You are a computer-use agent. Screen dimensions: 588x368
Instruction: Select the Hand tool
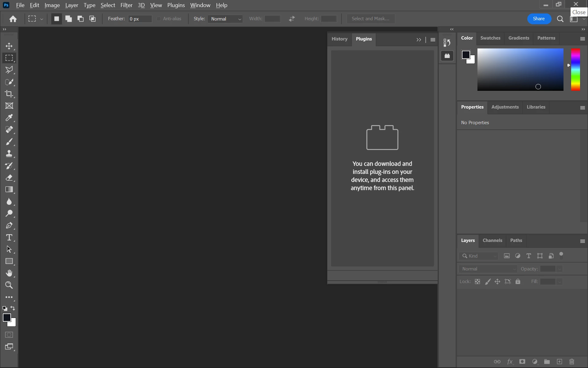[x=9, y=273]
